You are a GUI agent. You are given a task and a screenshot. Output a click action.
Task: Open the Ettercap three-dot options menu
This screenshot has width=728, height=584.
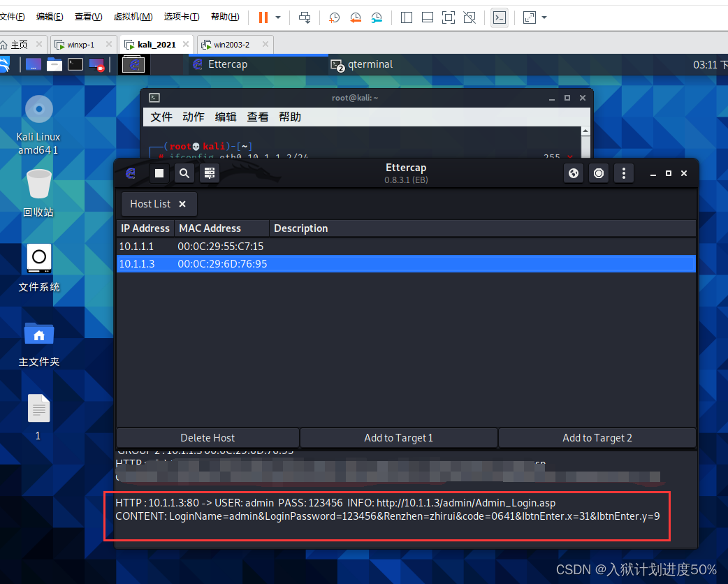pyautogui.click(x=623, y=173)
